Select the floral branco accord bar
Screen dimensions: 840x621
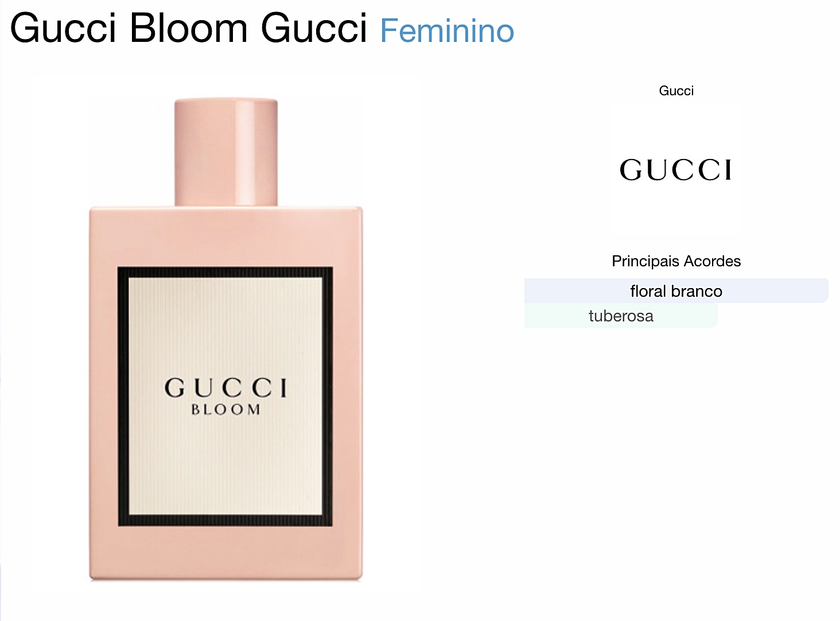pyautogui.click(x=676, y=291)
